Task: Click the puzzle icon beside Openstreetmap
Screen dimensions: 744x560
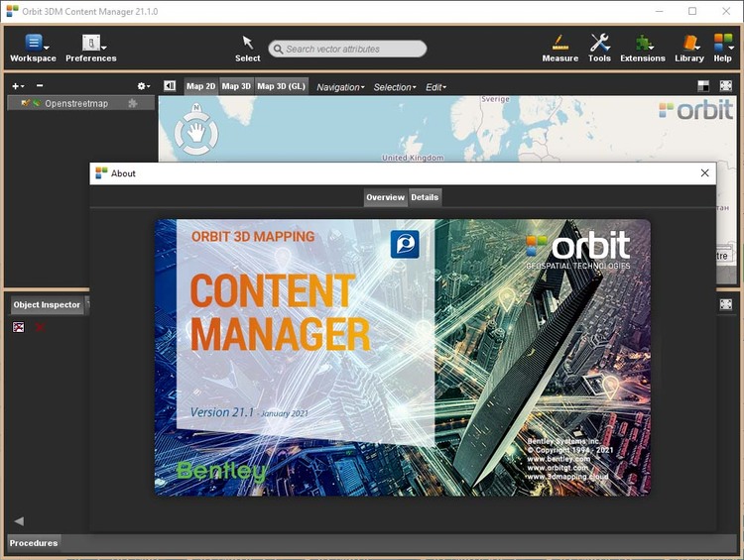Action: [x=133, y=103]
